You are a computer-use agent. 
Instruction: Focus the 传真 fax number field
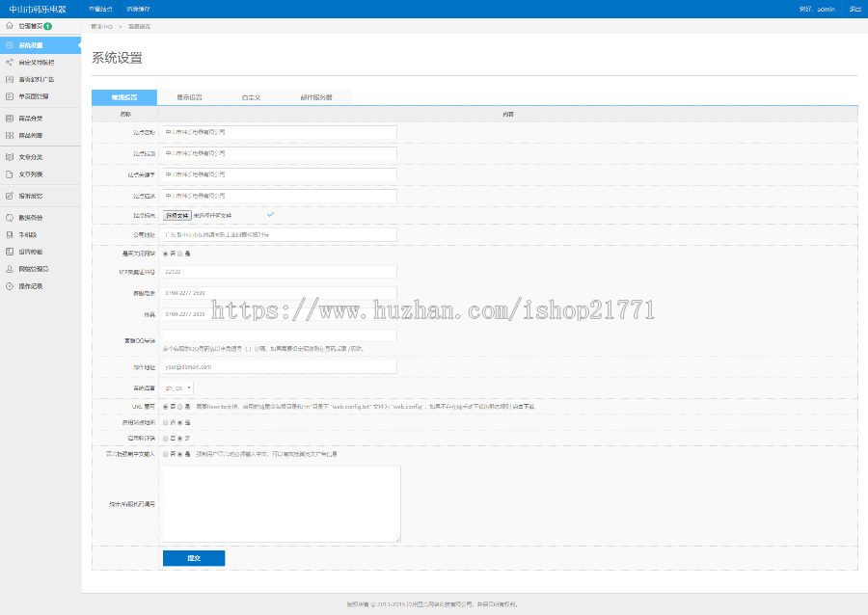tap(280, 314)
